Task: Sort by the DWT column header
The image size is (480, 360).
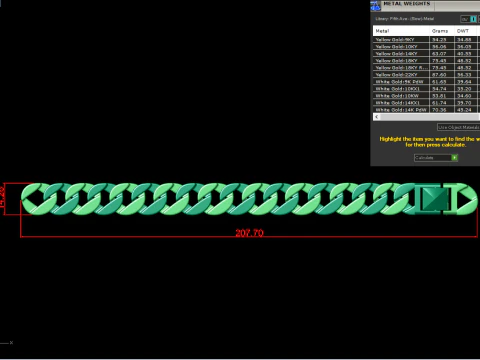Action: 466,31
